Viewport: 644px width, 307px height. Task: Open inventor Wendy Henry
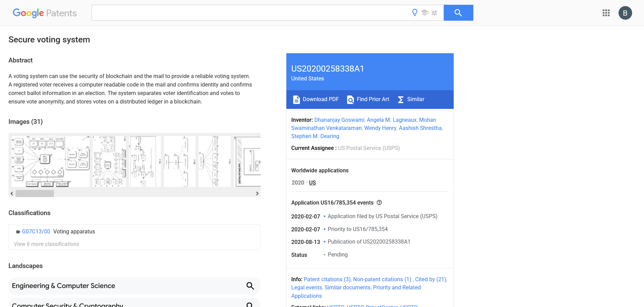[380, 128]
